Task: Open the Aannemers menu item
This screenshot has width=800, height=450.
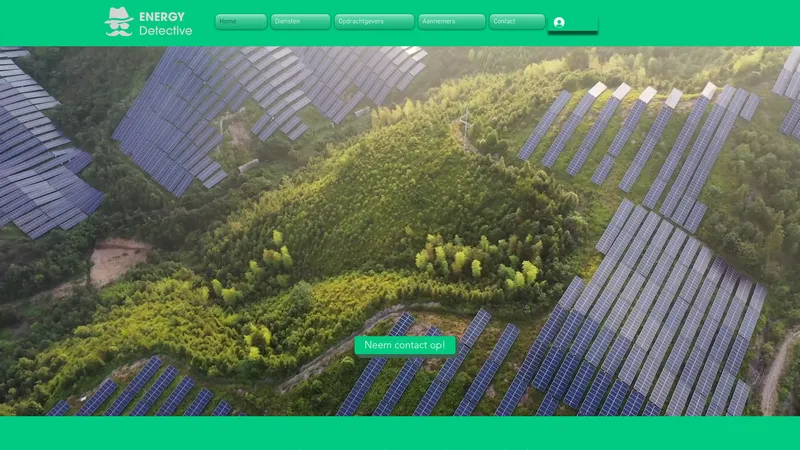Action: point(452,22)
